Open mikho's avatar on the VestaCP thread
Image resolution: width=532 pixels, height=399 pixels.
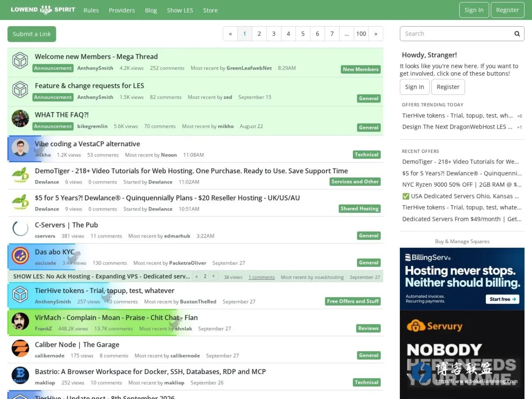20,148
